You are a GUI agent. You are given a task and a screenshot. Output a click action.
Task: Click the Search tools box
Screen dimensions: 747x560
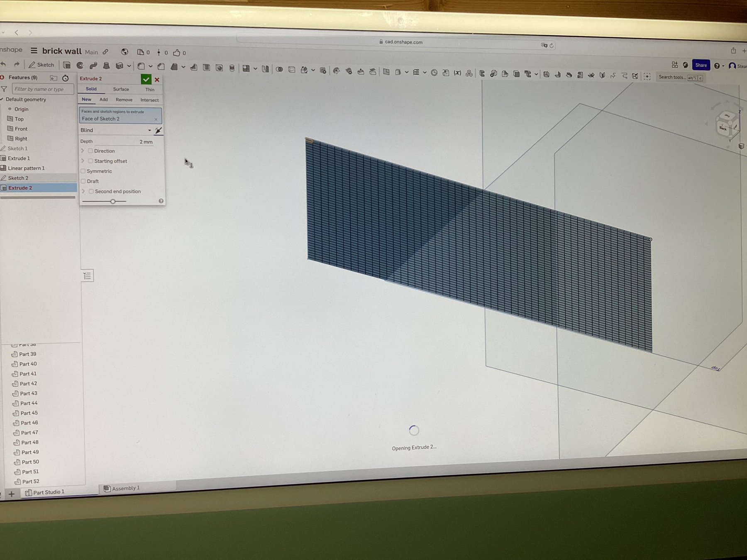680,77
